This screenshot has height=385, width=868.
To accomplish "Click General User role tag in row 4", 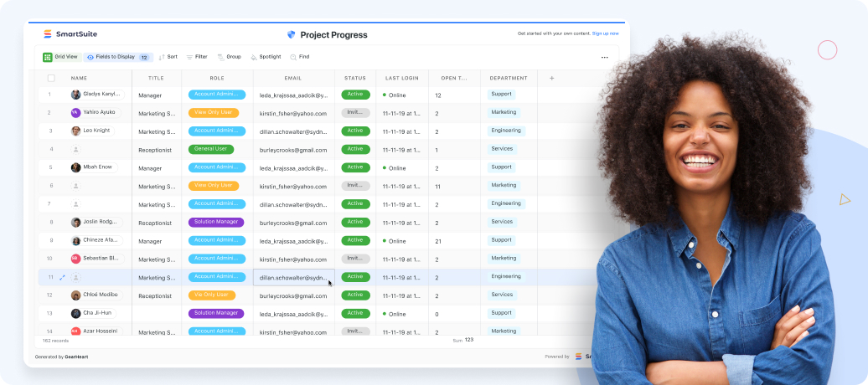I will [211, 149].
